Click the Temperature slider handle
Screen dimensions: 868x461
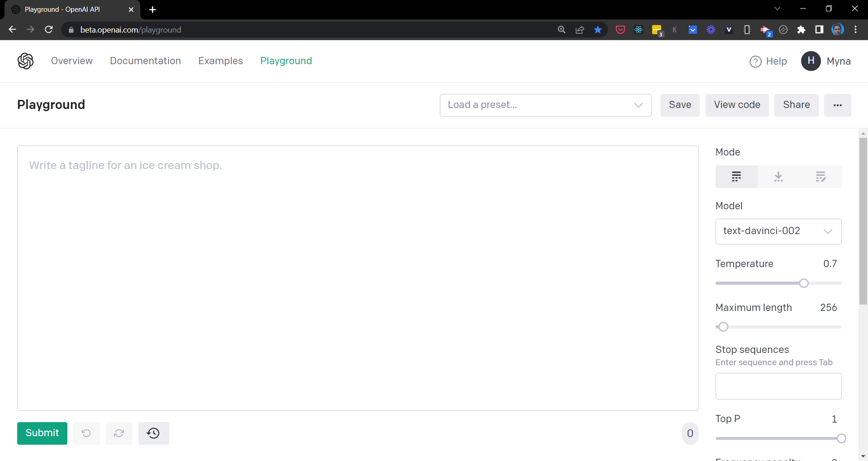click(803, 283)
